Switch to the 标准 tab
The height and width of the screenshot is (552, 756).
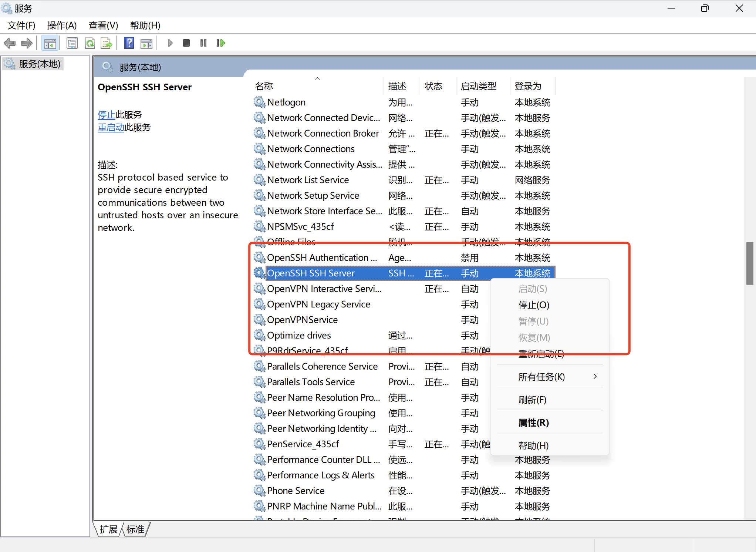tap(135, 529)
